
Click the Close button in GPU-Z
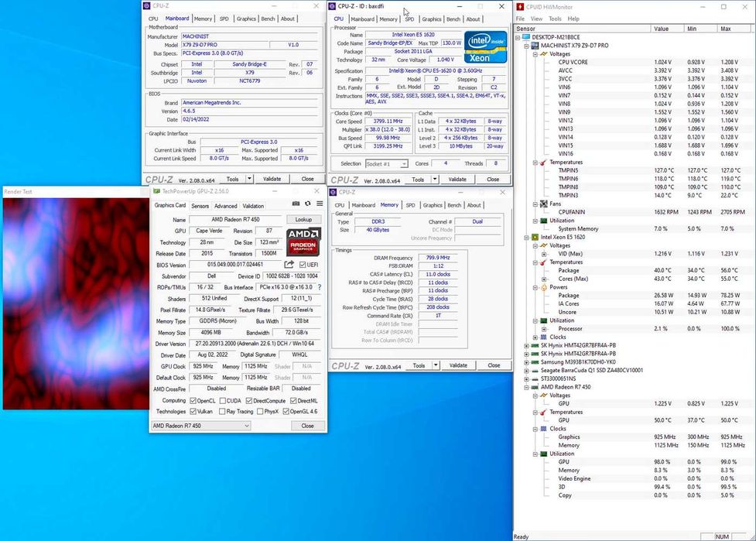click(x=308, y=426)
